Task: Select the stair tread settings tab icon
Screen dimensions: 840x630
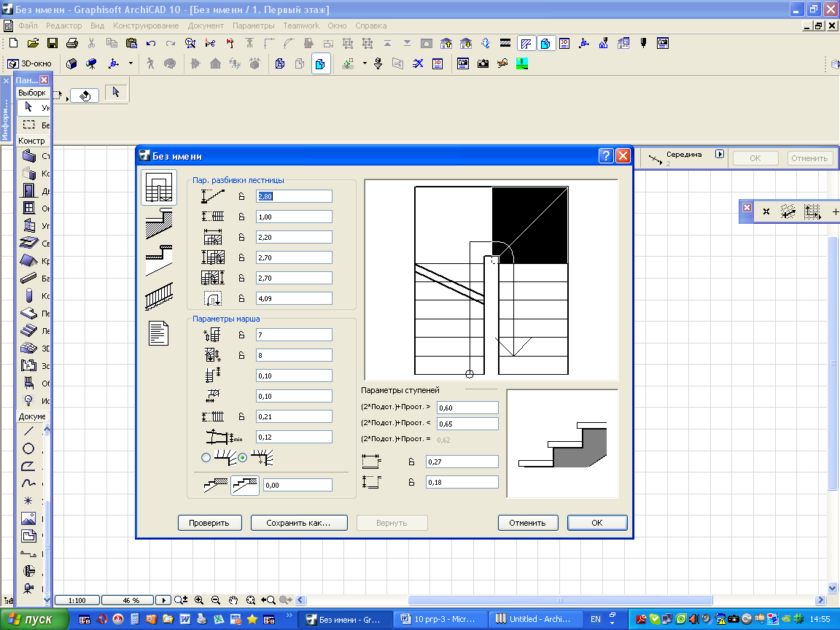Action: 159,260
